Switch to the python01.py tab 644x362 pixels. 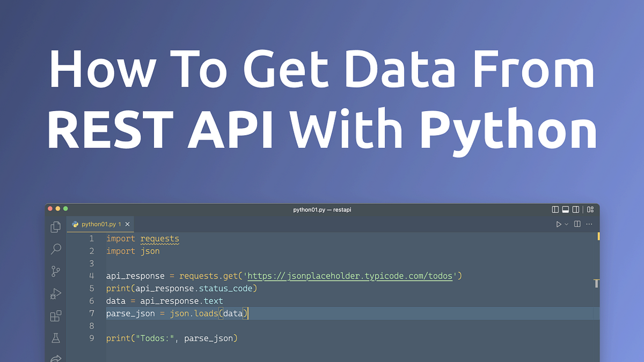pos(98,224)
